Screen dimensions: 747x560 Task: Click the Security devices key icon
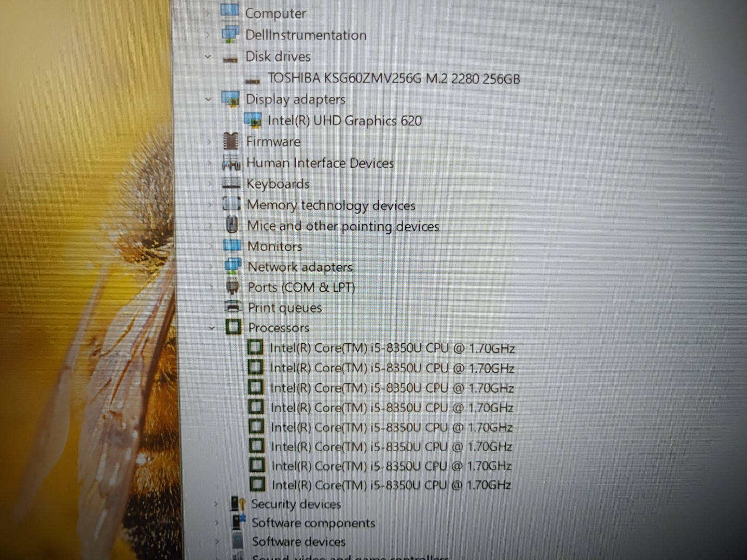[238, 503]
